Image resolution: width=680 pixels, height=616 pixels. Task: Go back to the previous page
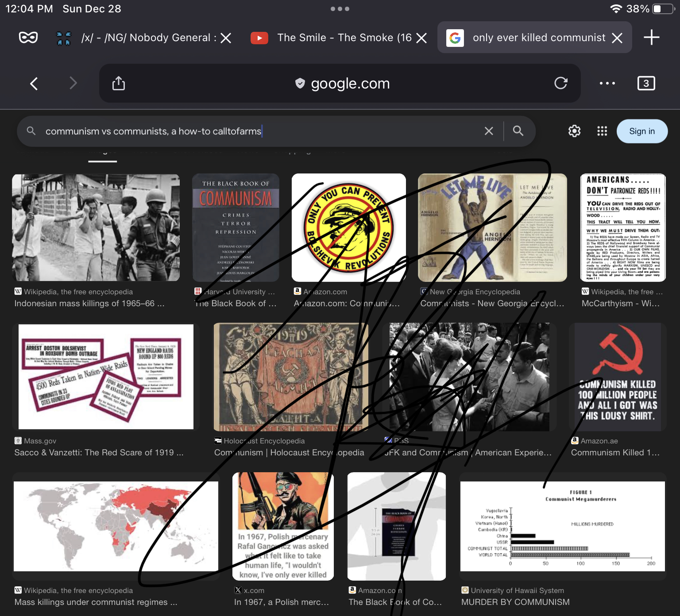[34, 83]
